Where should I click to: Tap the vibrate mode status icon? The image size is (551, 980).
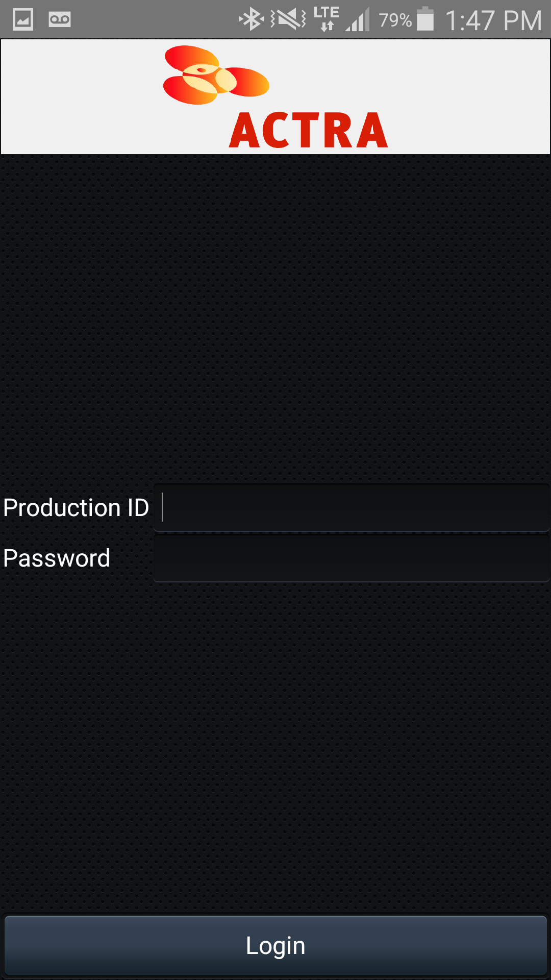[288, 20]
